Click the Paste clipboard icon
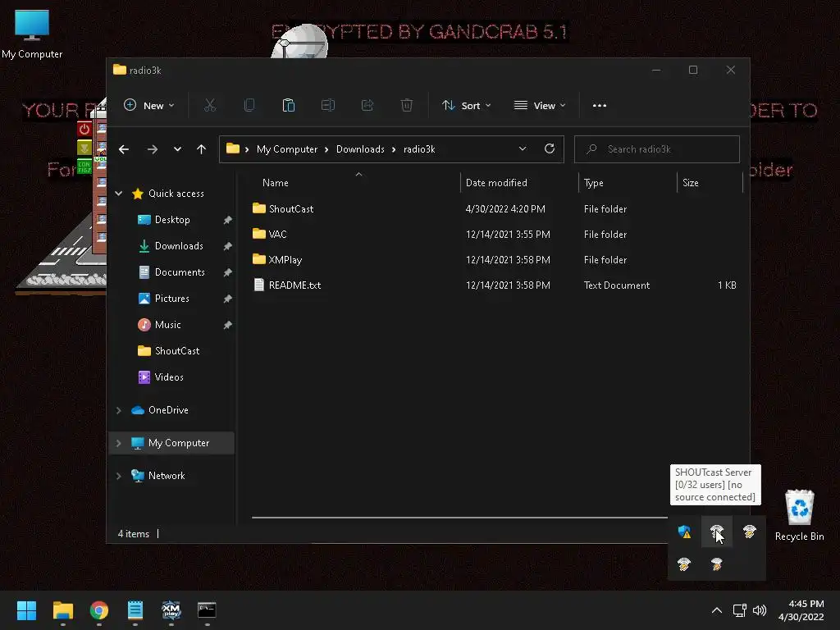 click(x=288, y=106)
